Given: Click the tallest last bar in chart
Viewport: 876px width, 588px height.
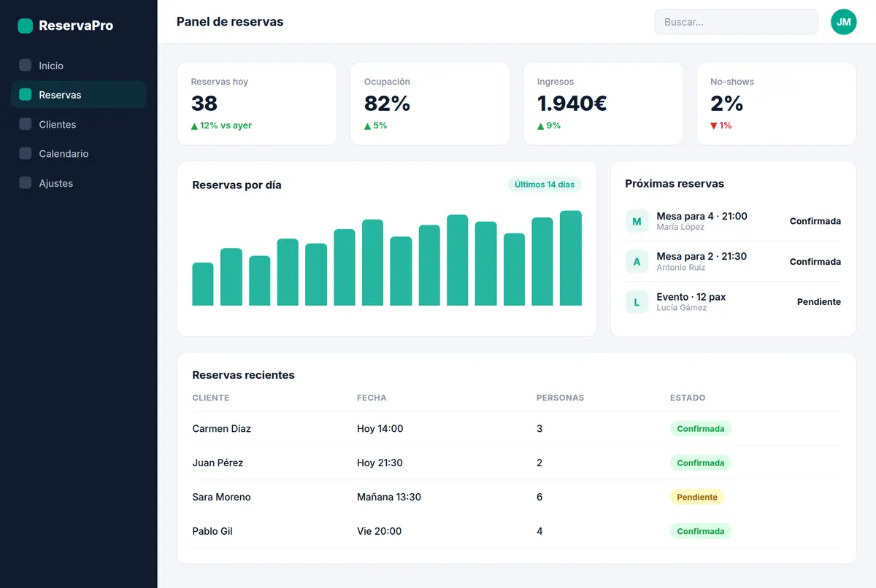Looking at the screenshot, I should point(571,258).
